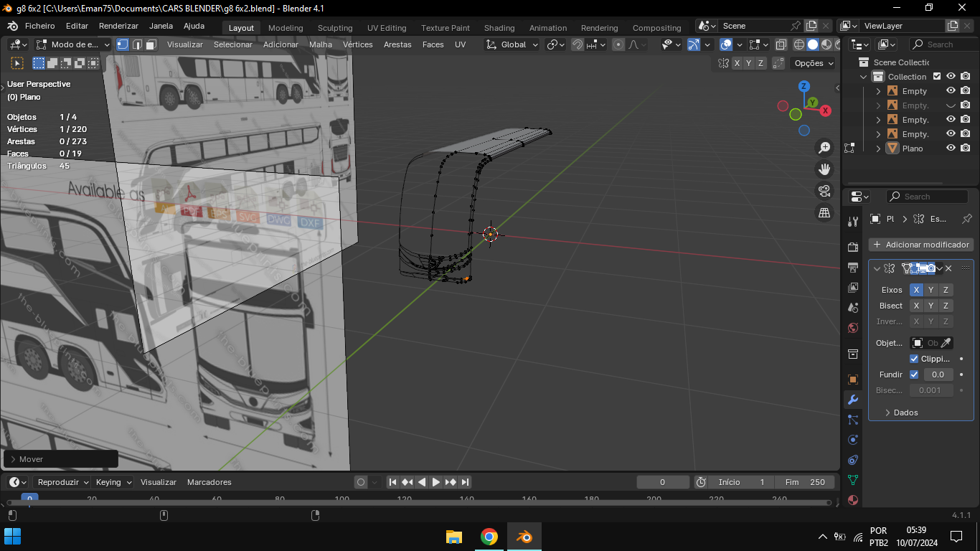
Task: Open the Keying dropdown
Action: click(113, 482)
